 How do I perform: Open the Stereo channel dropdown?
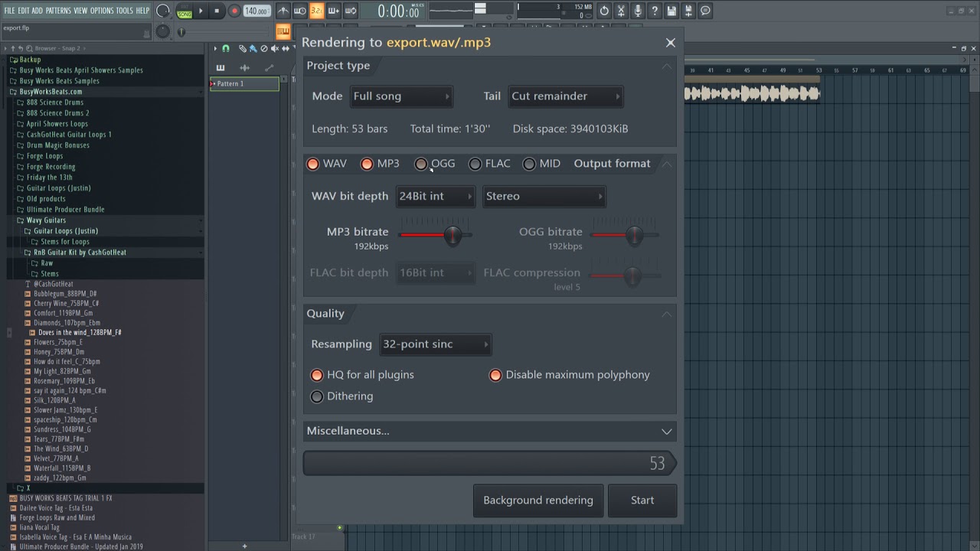(x=544, y=197)
